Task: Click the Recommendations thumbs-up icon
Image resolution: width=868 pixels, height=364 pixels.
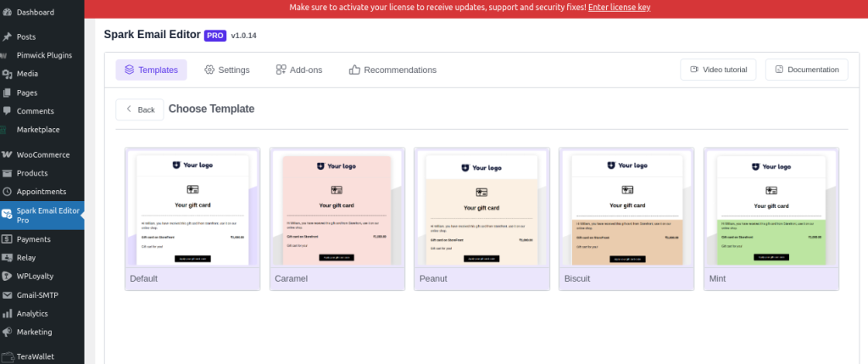Action: click(x=354, y=70)
